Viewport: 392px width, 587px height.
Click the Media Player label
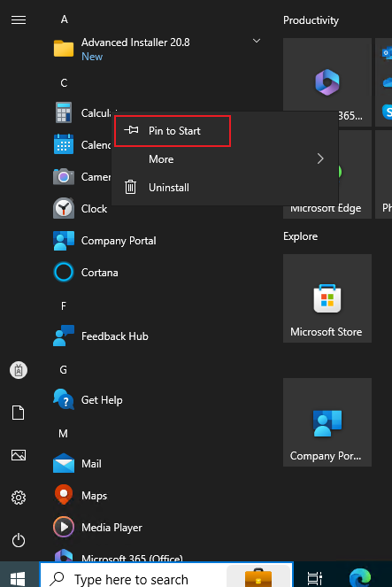click(x=111, y=528)
